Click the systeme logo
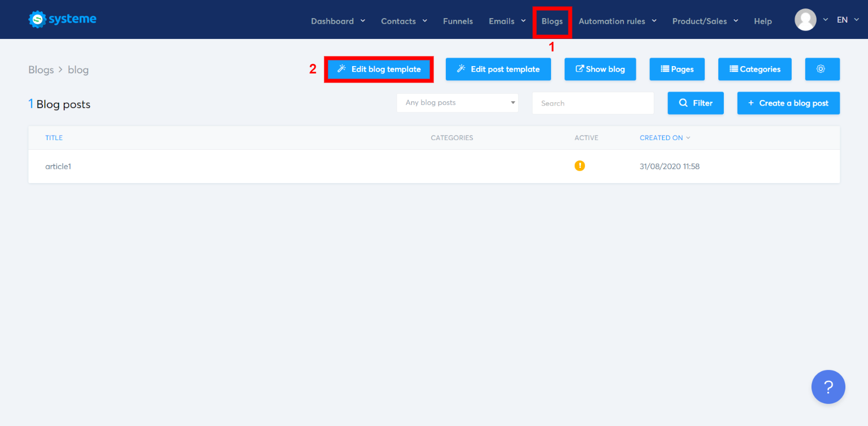Viewport: 868px width, 426px height. point(62,19)
